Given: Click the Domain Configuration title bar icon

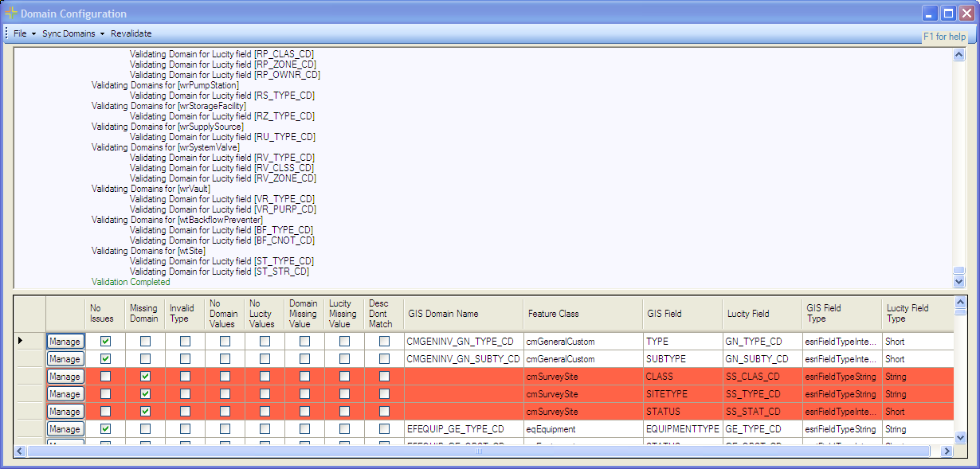Looking at the screenshot, I should point(11,14).
